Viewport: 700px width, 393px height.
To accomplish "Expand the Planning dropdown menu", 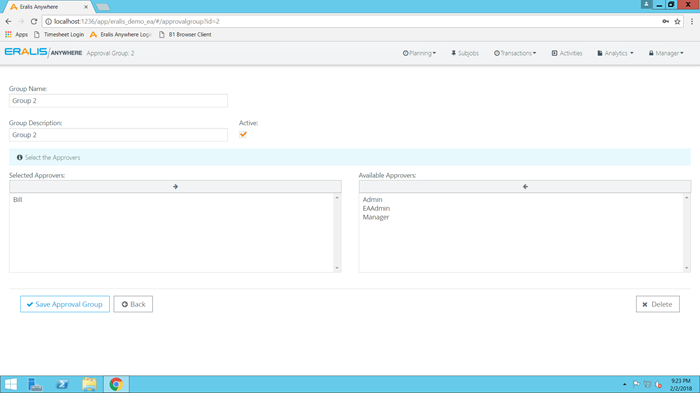I will [x=419, y=53].
